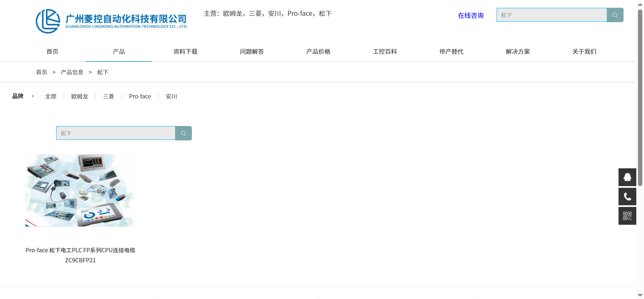Click the header search magnifier button
This screenshot has width=644, height=299.
(x=615, y=15)
